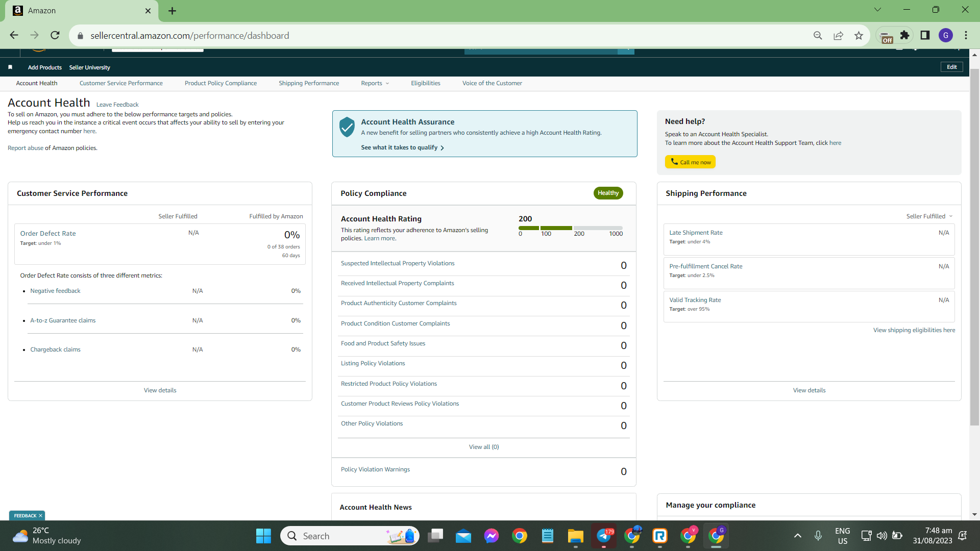The height and width of the screenshot is (551, 980).
Task: Open a new browser tab
Action: pyautogui.click(x=172, y=11)
